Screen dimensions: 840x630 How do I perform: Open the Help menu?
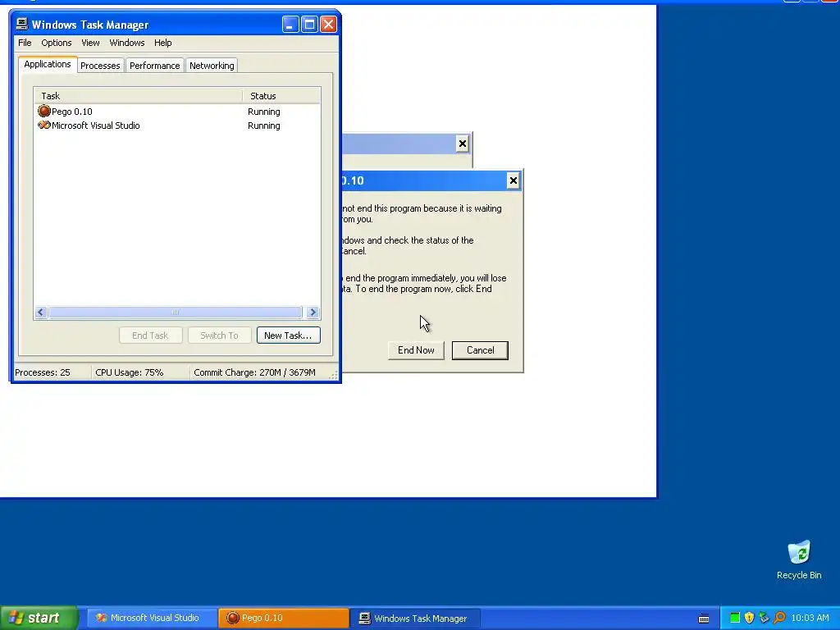point(163,43)
